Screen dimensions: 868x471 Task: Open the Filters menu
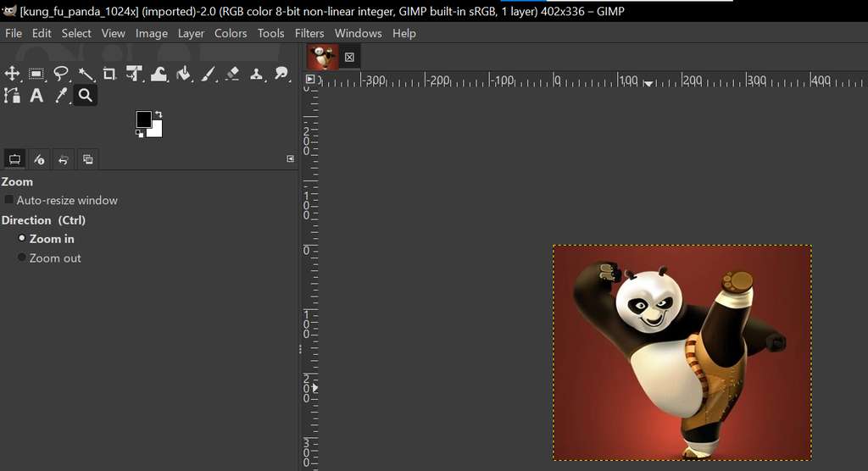click(x=309, y=33)
